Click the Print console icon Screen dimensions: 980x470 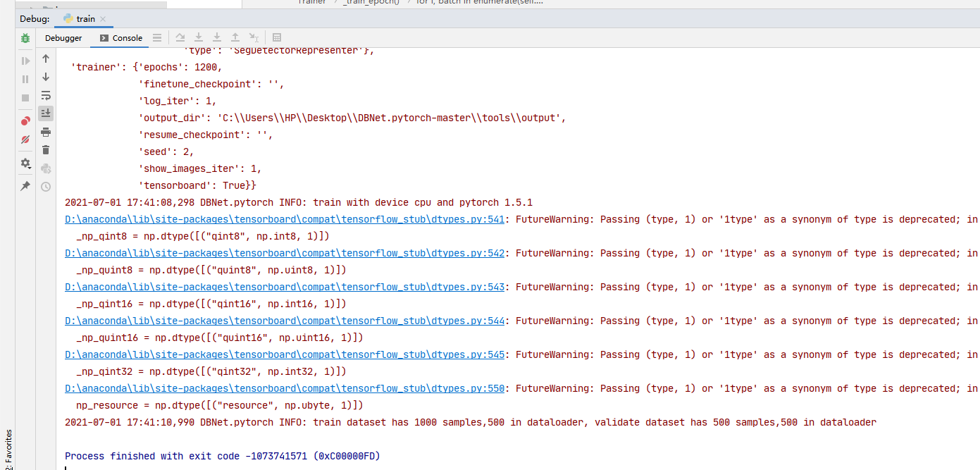pos(46,132)
